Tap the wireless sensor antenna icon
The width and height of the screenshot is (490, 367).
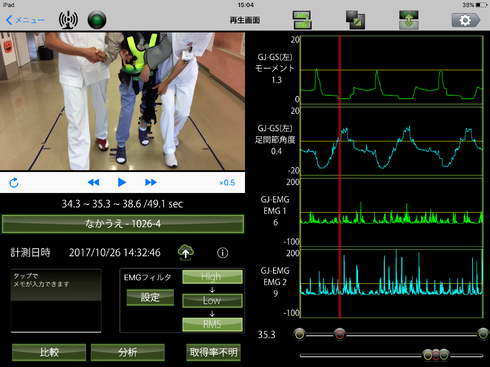pos(68,20)
